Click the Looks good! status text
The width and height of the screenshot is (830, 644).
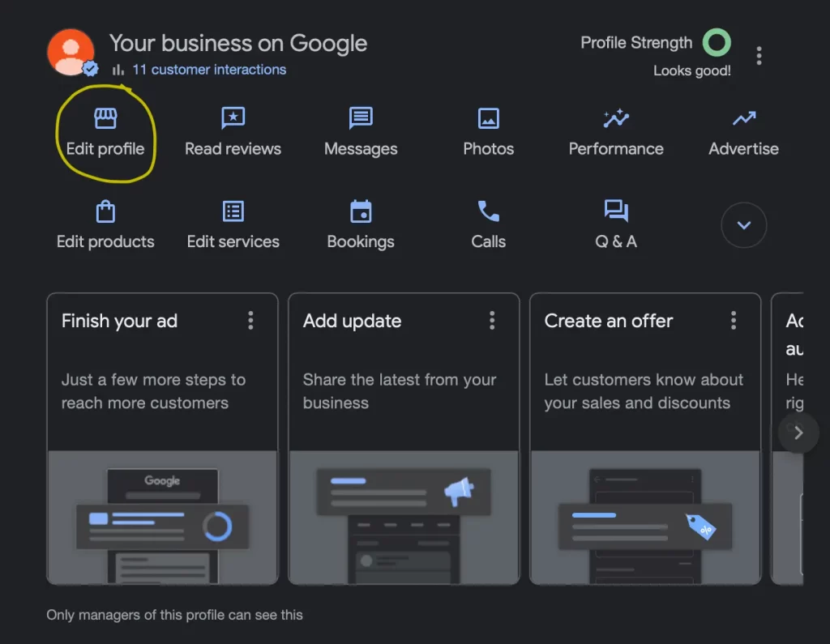point(692,70)
